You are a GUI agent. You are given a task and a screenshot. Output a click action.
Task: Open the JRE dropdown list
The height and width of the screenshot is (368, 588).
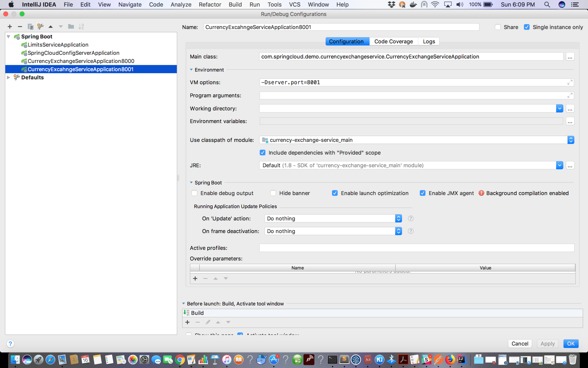tap(559, 165)
